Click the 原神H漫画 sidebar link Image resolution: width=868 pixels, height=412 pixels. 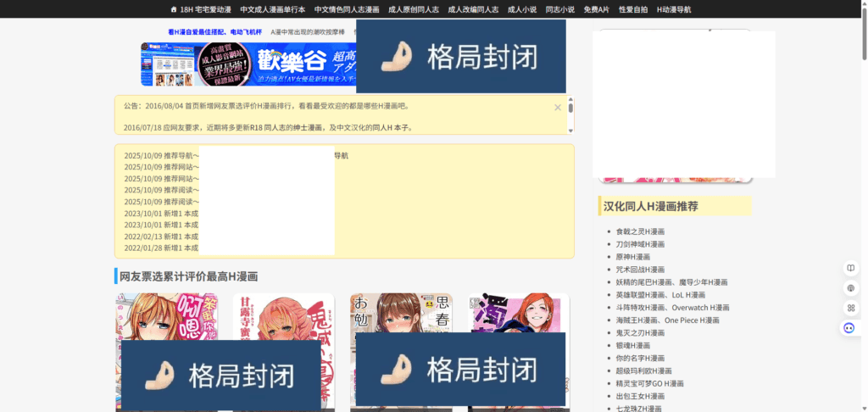[632, 257]
